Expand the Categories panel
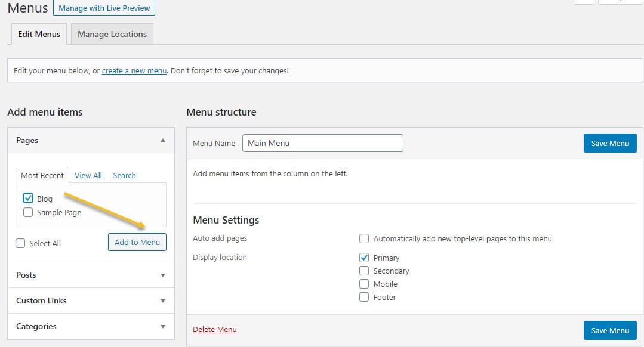Image resolution: width=644 pixels, height=347 pixels. pyautogui.click(x=162, y=326)
